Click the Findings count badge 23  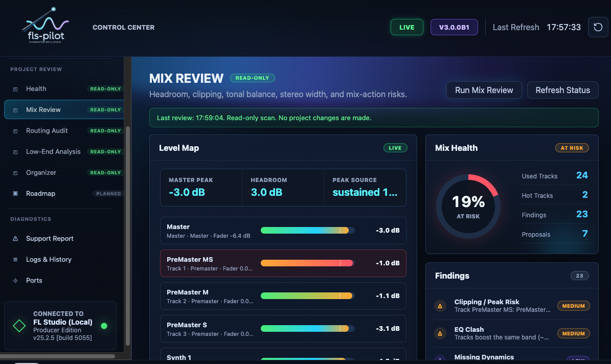579,276
